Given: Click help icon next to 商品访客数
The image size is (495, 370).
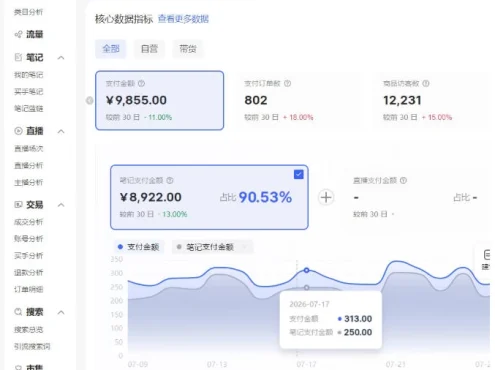Looking at the screenshot, I should pos(426,83).
